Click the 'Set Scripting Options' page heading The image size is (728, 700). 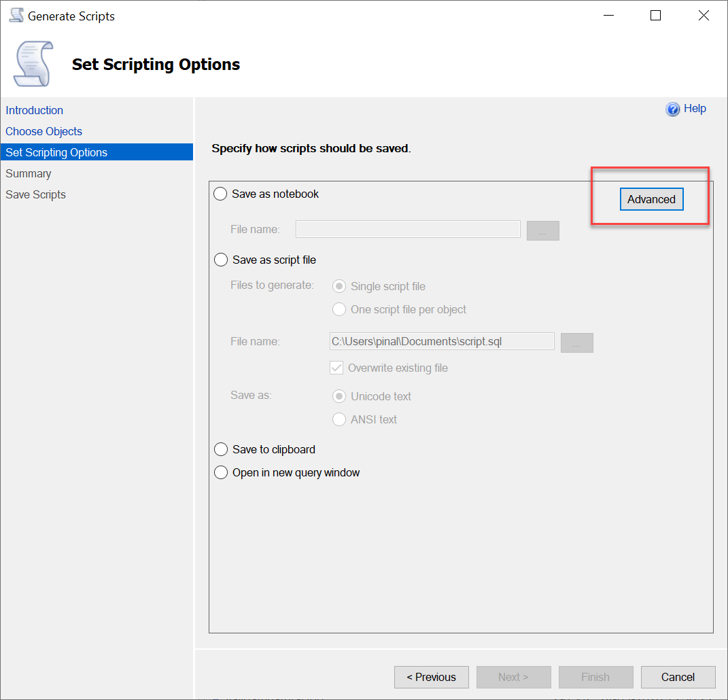click(x=156, y=64)
